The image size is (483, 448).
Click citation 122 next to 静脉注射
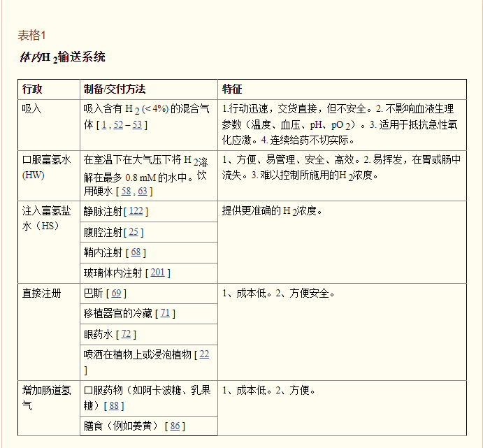(136, 211)
